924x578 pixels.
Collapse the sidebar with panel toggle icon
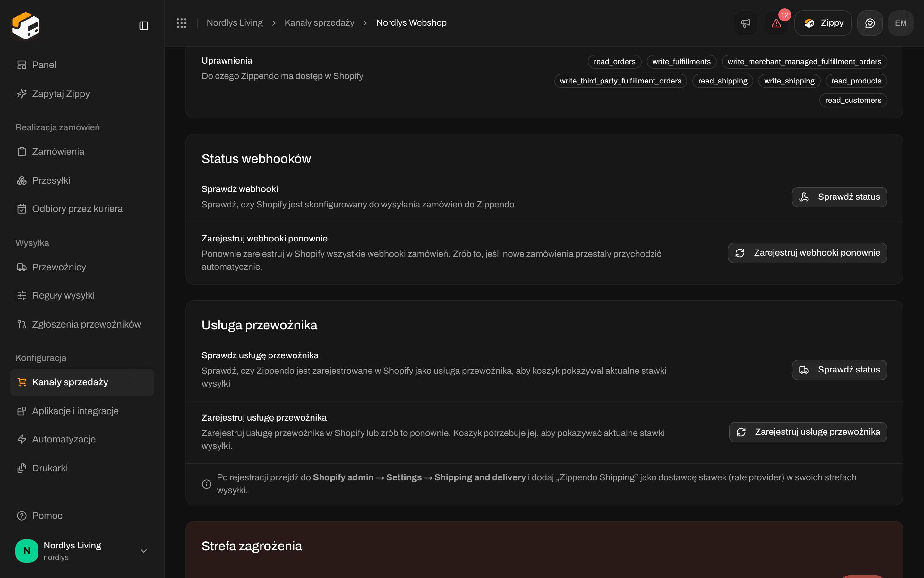point(143,26)
